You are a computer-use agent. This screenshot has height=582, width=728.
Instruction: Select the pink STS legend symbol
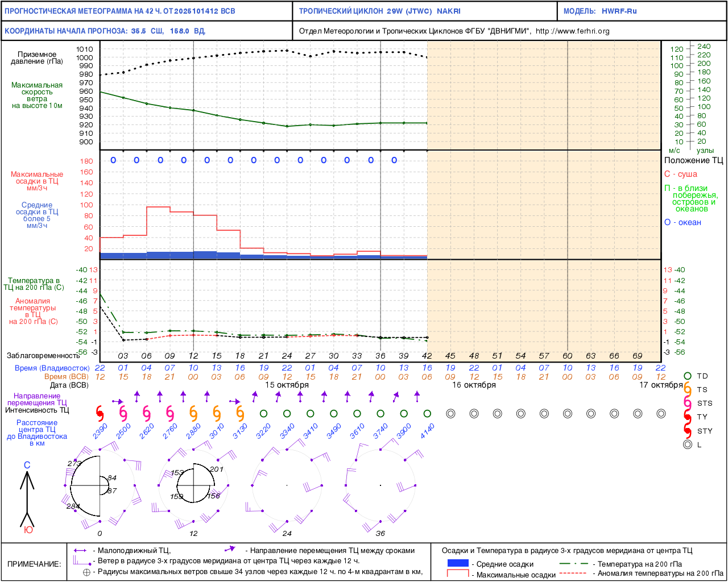pos(688,403)
